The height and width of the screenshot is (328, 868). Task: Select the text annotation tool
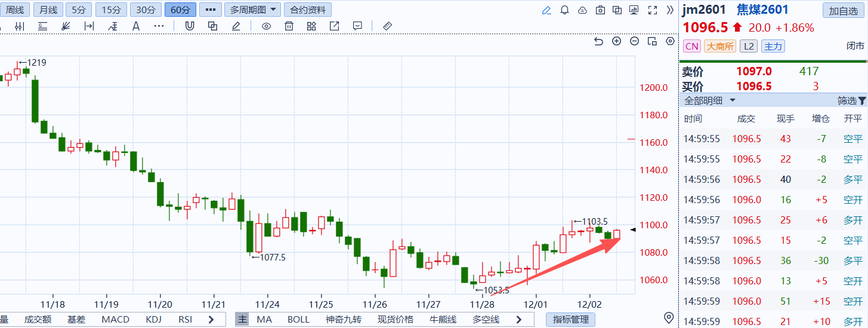tap(136, 26)
